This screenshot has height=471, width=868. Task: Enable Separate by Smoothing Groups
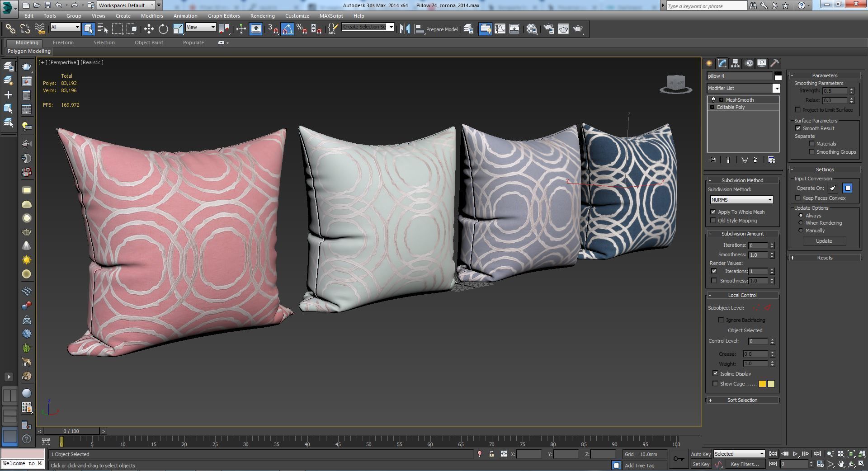(811, 152)
